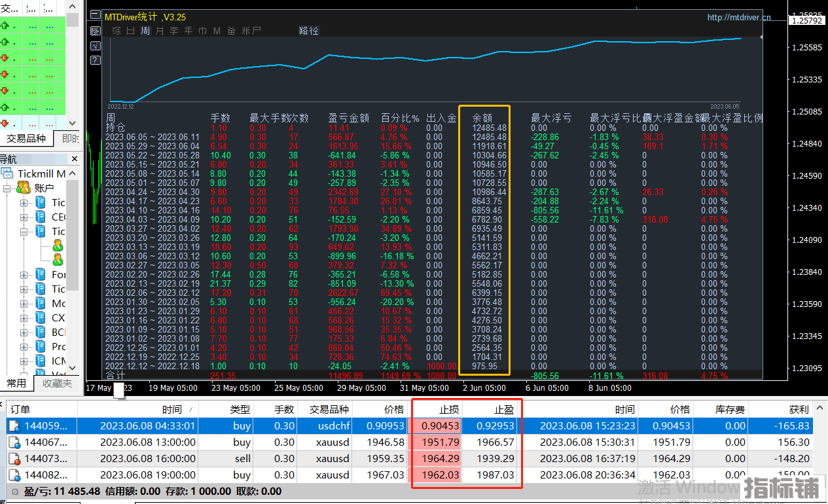
Task: Collapse the expanded Tic... server node
Action: point(24,231)
